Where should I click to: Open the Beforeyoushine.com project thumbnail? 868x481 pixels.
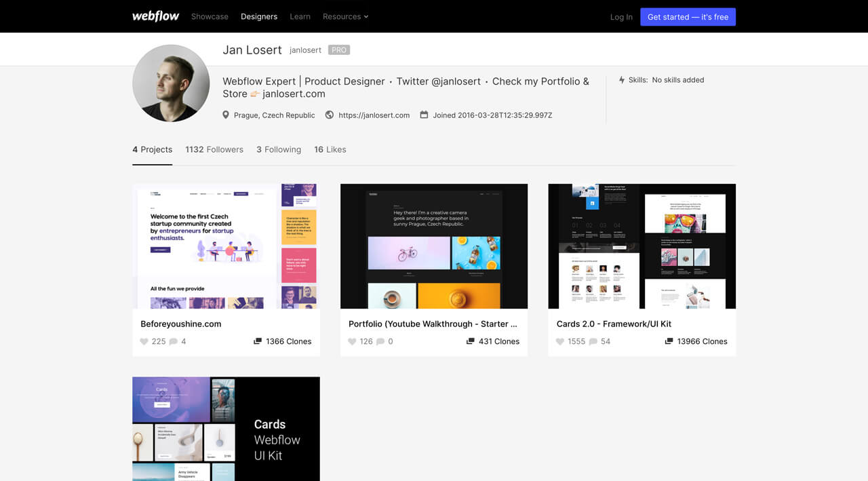(226, 246)
